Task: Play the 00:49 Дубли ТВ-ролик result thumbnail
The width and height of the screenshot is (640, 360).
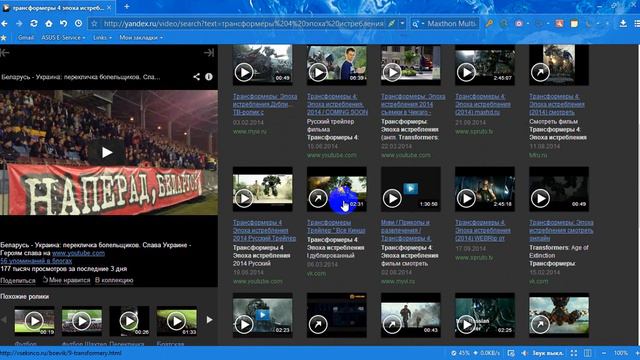Action: tap(262, 65)
